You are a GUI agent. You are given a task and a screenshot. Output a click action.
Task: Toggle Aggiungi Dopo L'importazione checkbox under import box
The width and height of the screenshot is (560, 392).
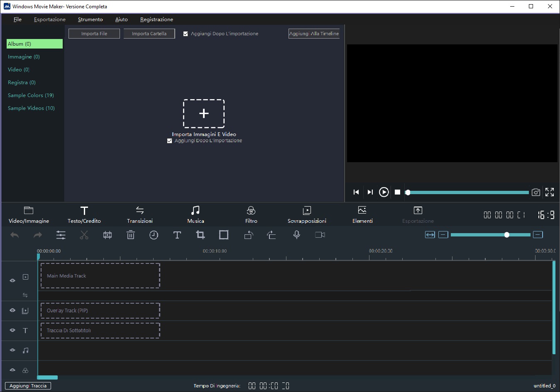[169, 141]
